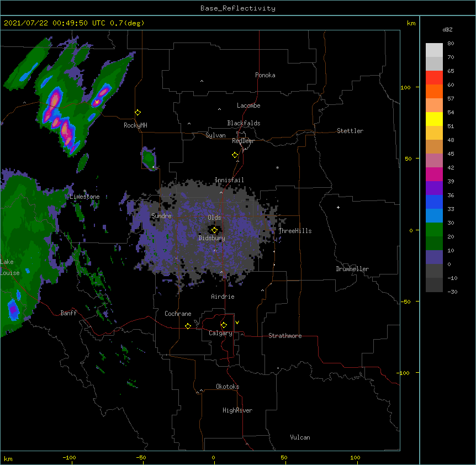The width and height of the screenshot is (476, 465).
Task: Click the yellow V marker east of the Calgary diamond
Action: point(237,323)
